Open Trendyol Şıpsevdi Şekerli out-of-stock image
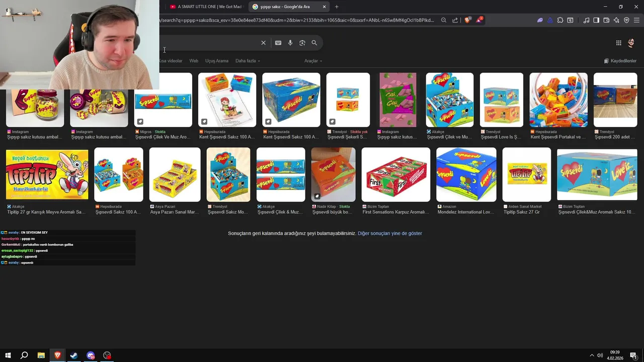The image size is (644, 362). point(348,100)
